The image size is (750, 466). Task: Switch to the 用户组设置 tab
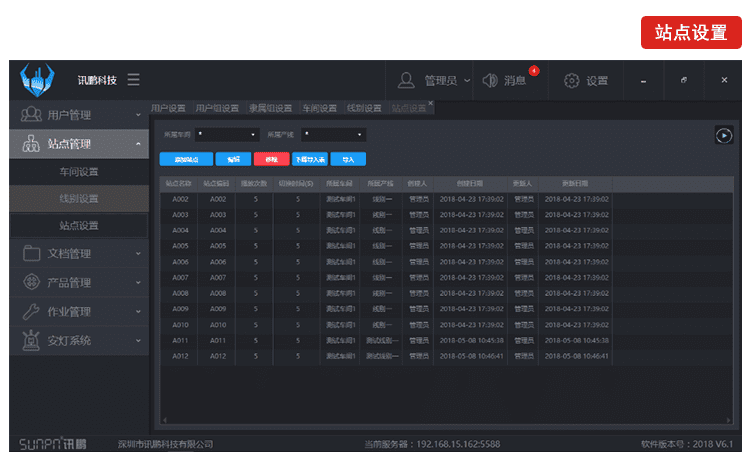pyautogui.click(x=216, y=108)
